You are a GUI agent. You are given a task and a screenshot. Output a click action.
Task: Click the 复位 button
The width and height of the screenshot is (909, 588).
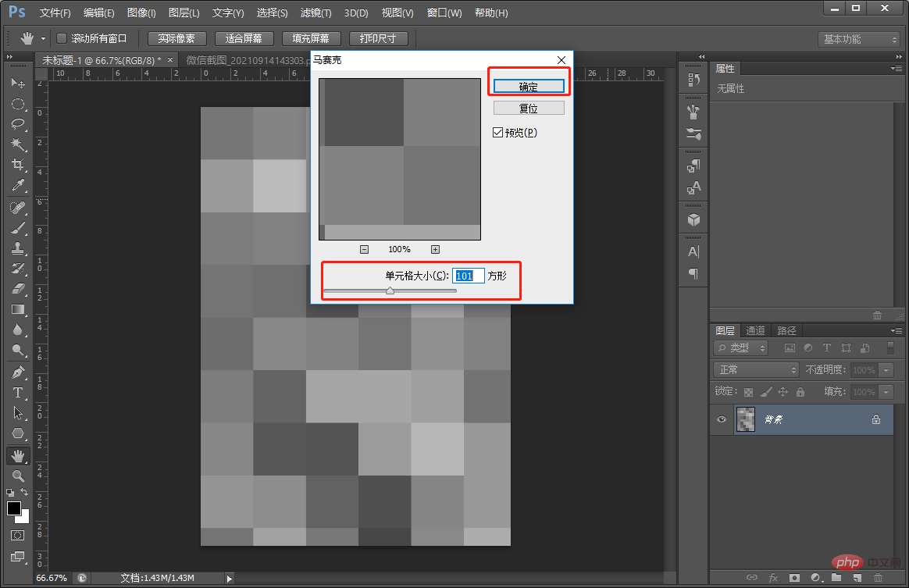coord(528,109)
